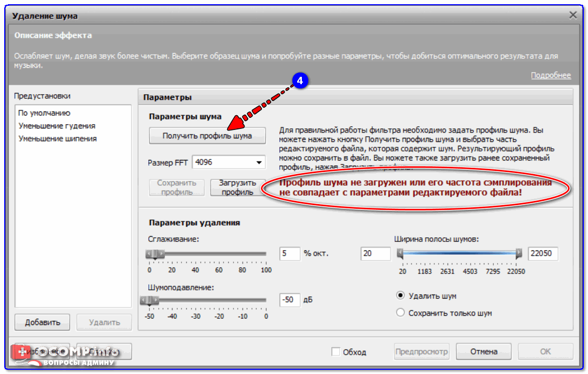588x374 pixels.
Task: Click 'Сохранить профиль' button
Action: [177, 187]
